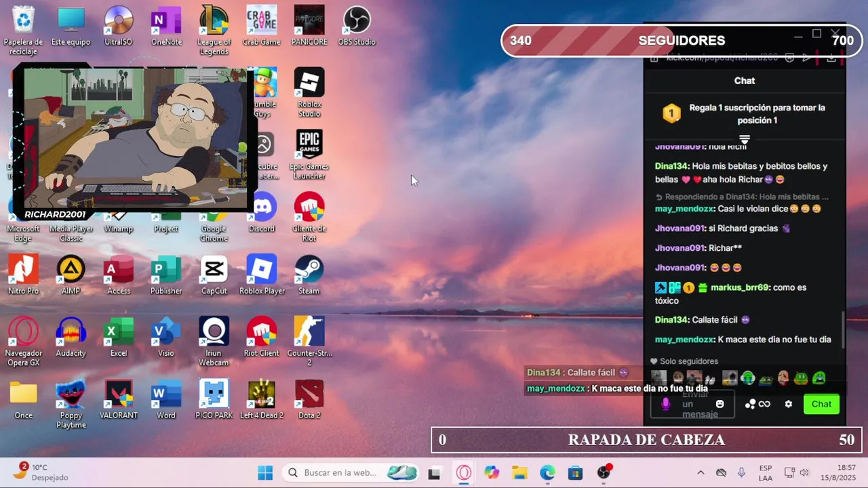Open the Publisher desktop shortcut
This screenshot has height=488, width=868.
click(x=166, y=276)
